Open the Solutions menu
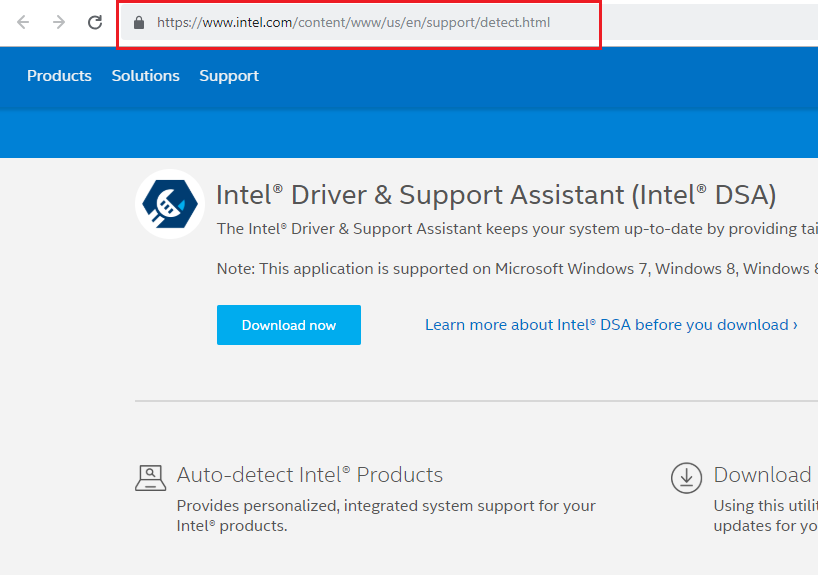The image size is (818, 575). 146,76
